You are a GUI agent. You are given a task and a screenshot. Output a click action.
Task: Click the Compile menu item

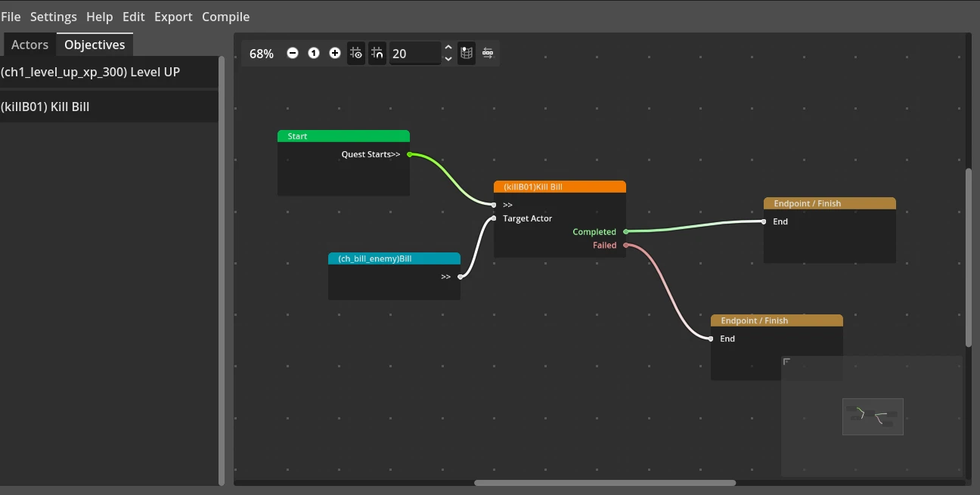(x=225, y=16)
